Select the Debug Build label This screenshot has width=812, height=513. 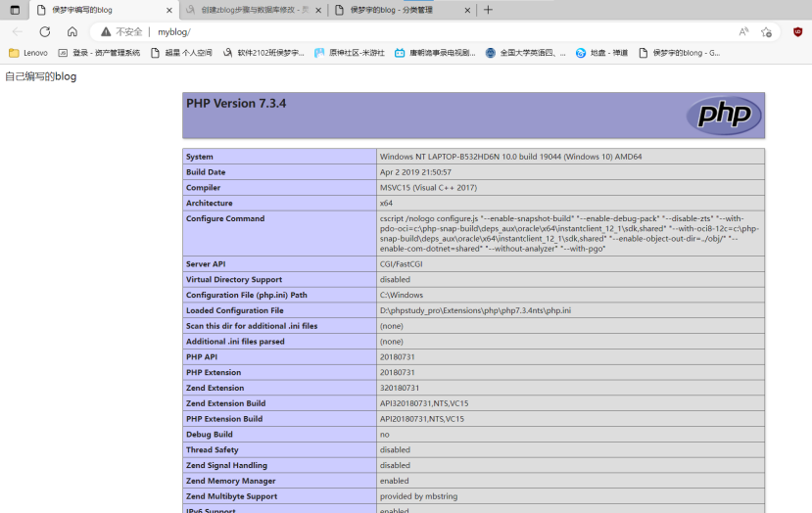(210, 435)
